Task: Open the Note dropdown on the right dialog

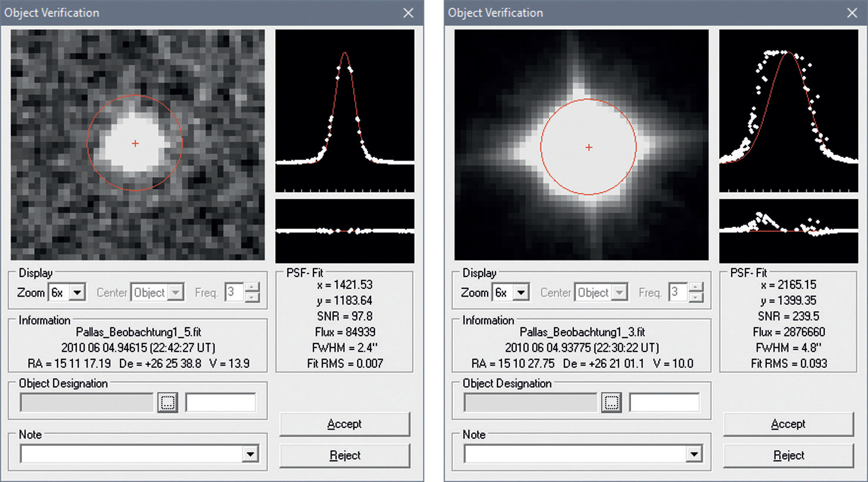Action: (x=695, y=453)
